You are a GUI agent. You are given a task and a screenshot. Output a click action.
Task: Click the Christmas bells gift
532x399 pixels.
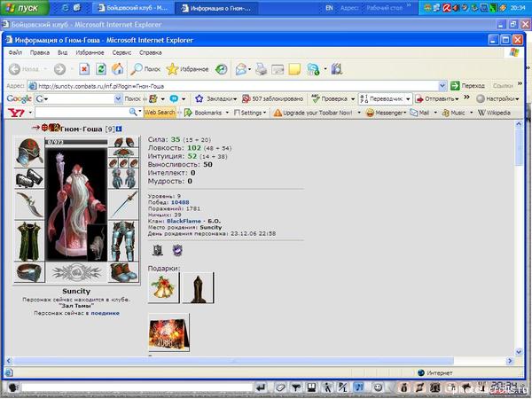[163, 287]
